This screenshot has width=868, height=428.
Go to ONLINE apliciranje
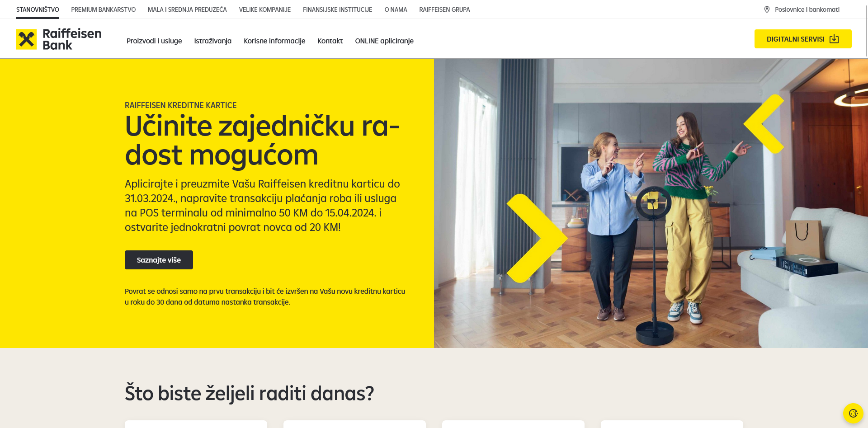click(384, 41)
